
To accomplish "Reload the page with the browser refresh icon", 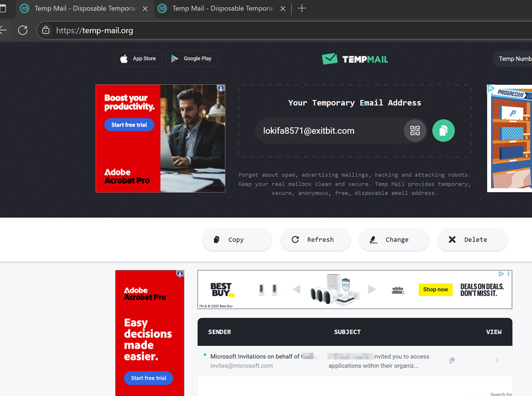I will pos(23,30).
